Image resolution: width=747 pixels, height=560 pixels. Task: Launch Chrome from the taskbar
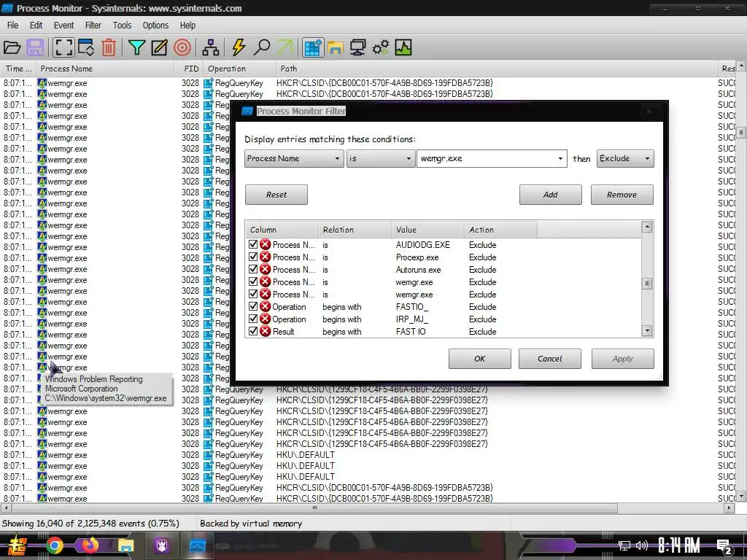(55, 545)
